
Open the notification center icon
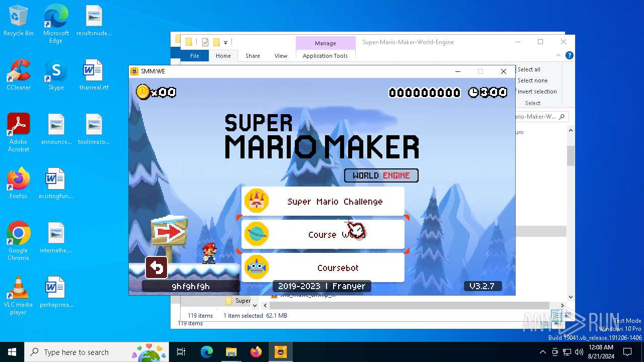coord(627,352)
